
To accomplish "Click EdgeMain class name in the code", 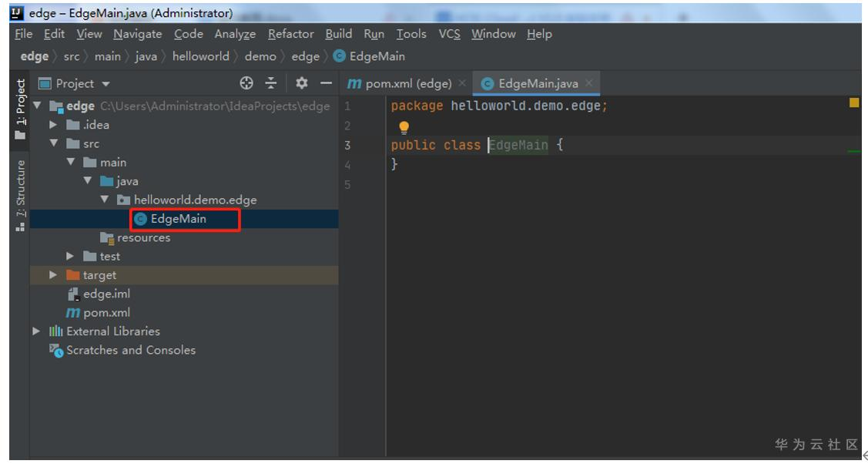I will tap(518, 146).
